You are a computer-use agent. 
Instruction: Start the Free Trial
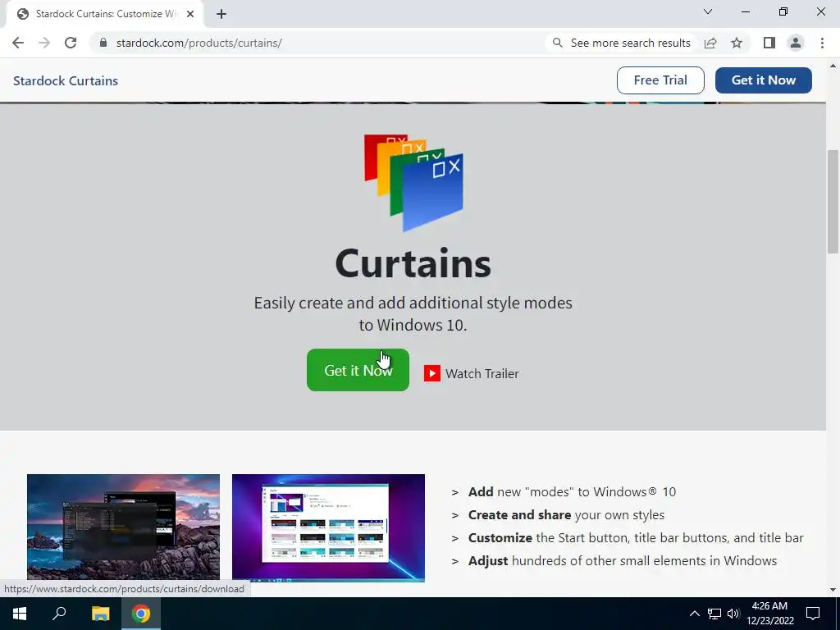coord(660,80)
